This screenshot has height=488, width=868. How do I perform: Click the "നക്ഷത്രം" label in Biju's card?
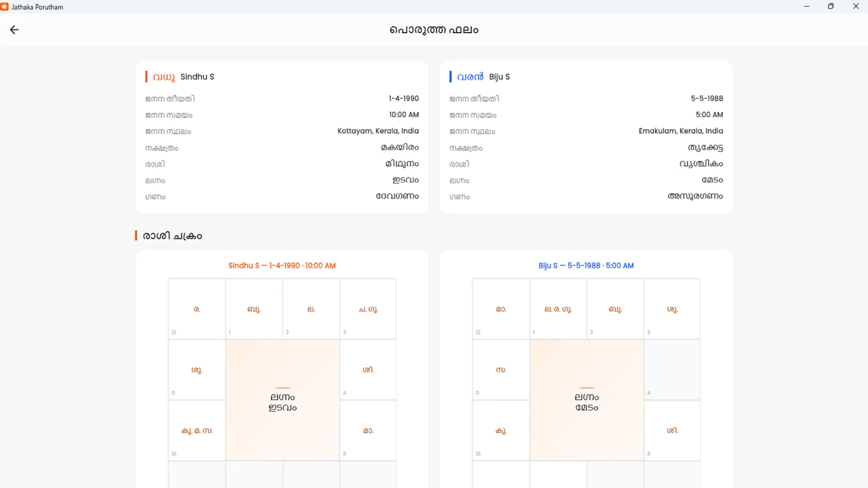pyautogui.click(x=466, y=148)
